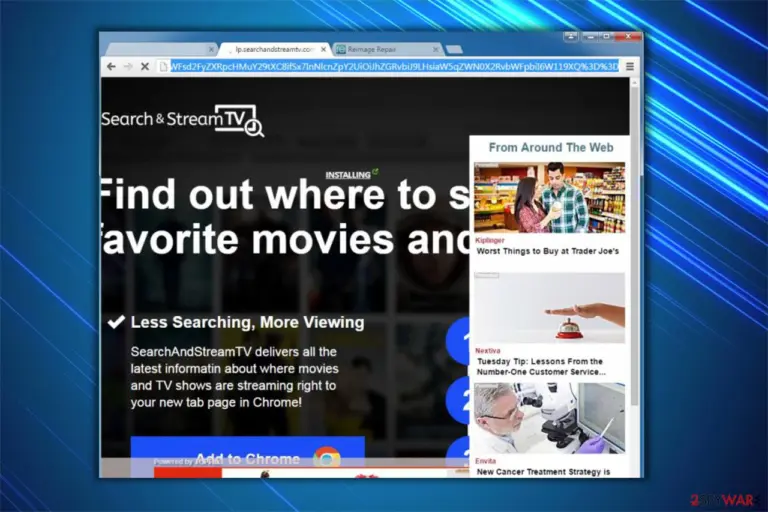768x512 pixels.
Task: Click the Search & Stream TV logo
Action: pyautogui.click(x=182, y=120)
